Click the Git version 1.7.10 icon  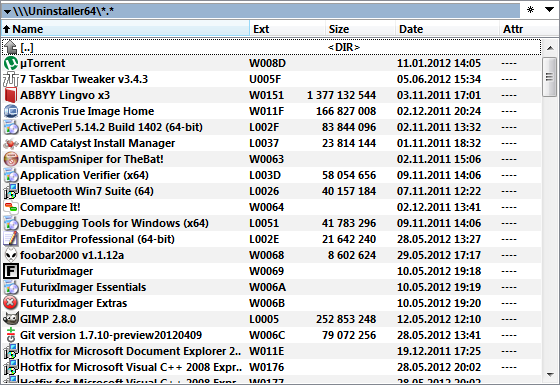coord(11,335)
